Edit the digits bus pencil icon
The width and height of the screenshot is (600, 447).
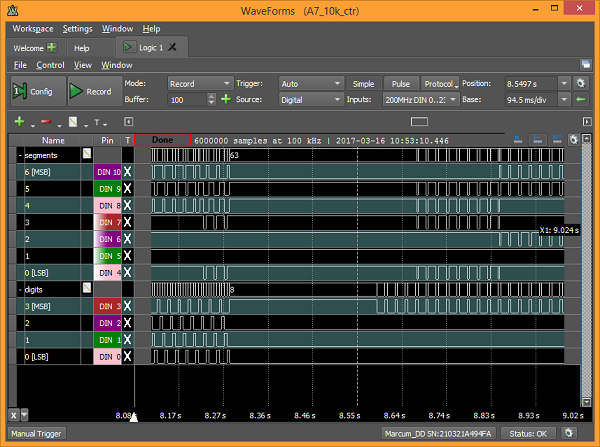pyautogui.click(x=87, y=288)
